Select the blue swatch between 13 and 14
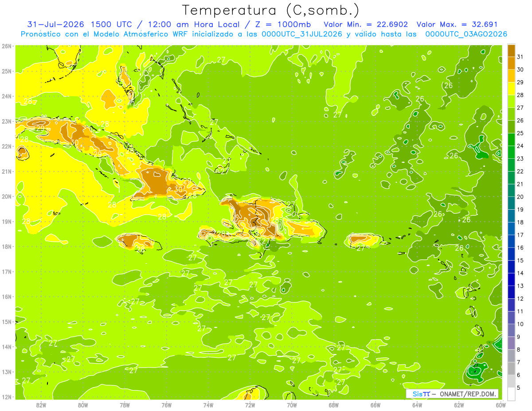Screen dimensions: 532x411 point(511,280)
